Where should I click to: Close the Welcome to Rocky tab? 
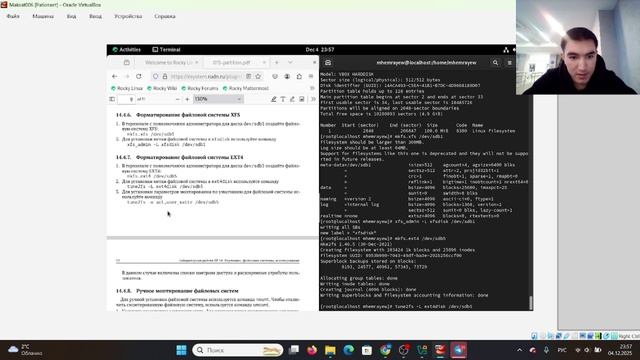pos(197,62)
